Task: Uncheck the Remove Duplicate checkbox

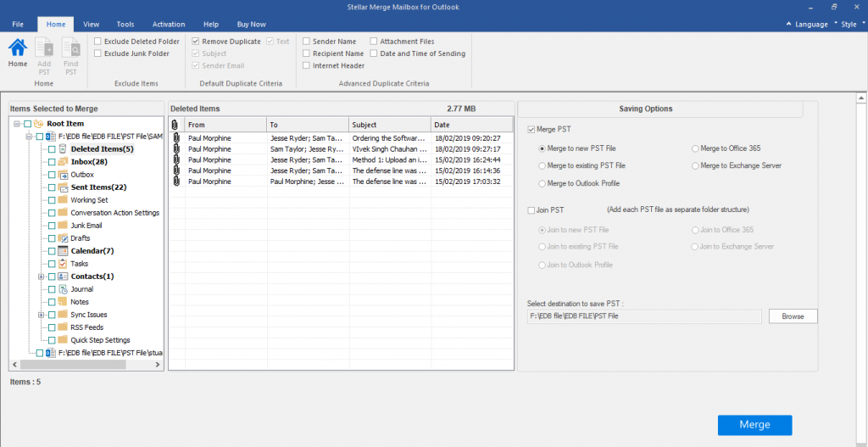Action: [x=196, y=42]
